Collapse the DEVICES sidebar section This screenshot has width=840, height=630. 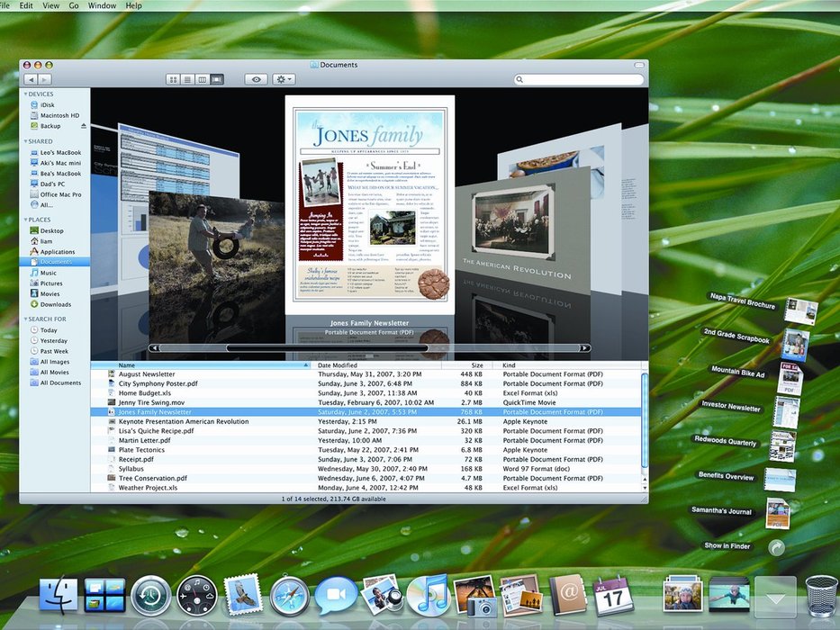pos(25,94)
